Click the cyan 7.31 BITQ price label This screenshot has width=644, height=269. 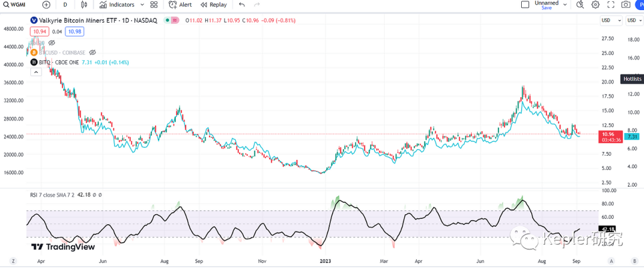pos(633,137)
